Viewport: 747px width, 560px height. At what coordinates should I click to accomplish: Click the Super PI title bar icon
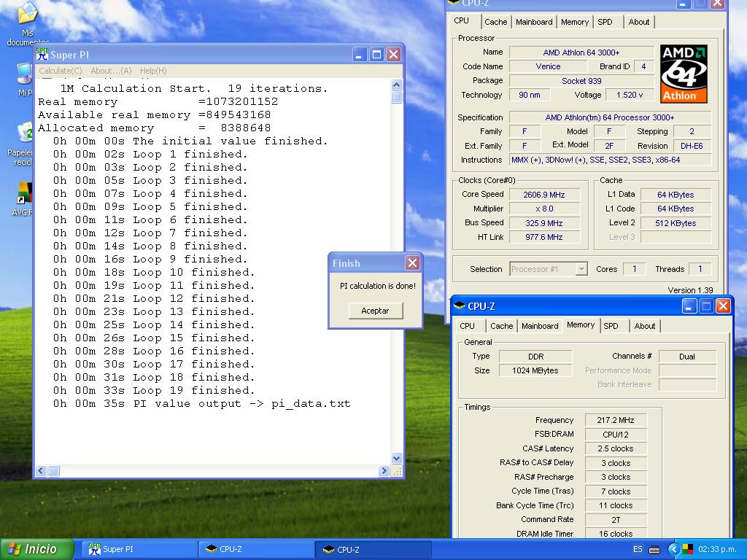[x=42, y=55]
